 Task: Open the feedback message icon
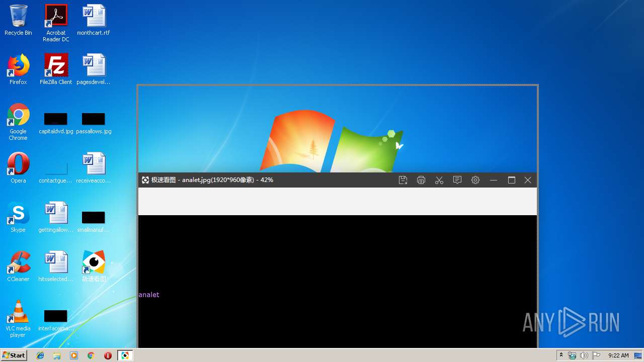[457, 180]
